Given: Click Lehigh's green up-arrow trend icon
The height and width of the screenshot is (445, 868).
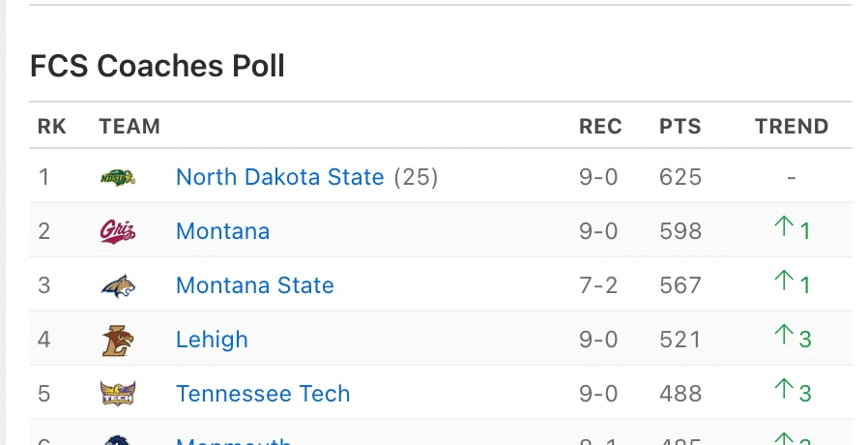Looking at the screenshot, I should (x=784, y=336).
